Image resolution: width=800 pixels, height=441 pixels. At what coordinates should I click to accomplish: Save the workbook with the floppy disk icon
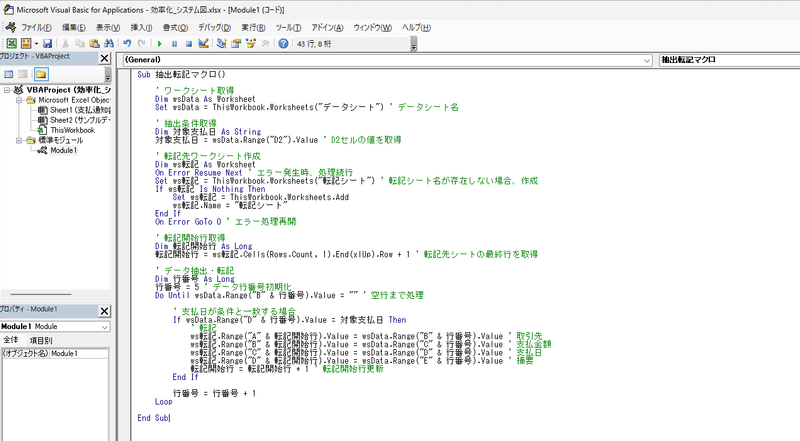(47, 44)
